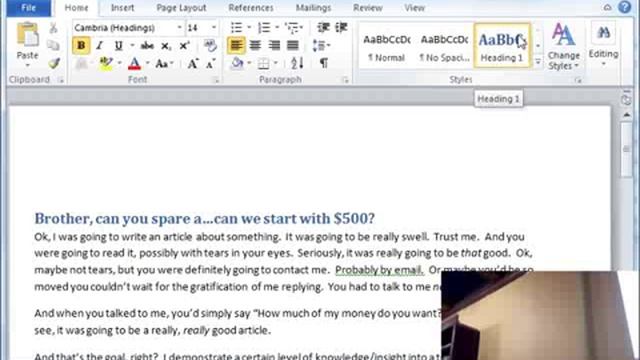
Task: Click the Clear Formatting icon
Action: coord(210,45)
